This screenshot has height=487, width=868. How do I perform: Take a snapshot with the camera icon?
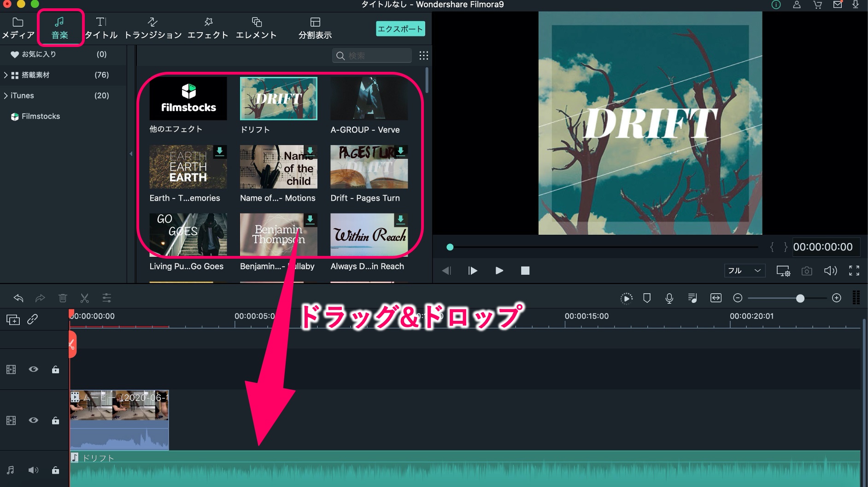click(807, 271)
